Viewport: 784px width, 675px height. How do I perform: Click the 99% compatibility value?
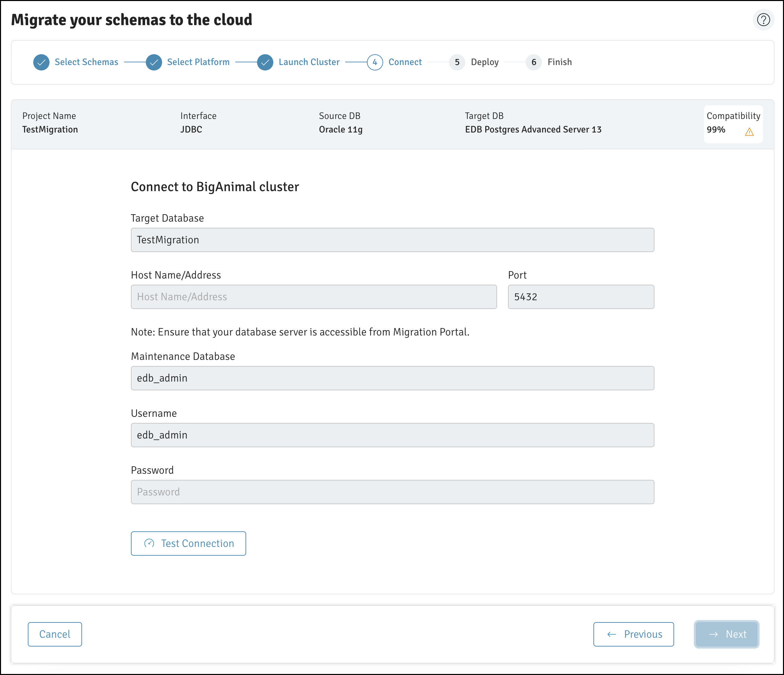point(716,130)
